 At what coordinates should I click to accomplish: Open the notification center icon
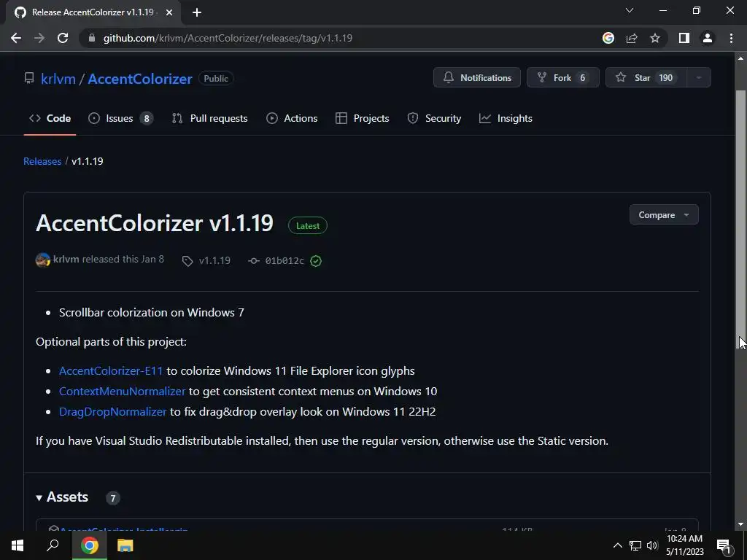pyautogui.click(x=724, y=545)
